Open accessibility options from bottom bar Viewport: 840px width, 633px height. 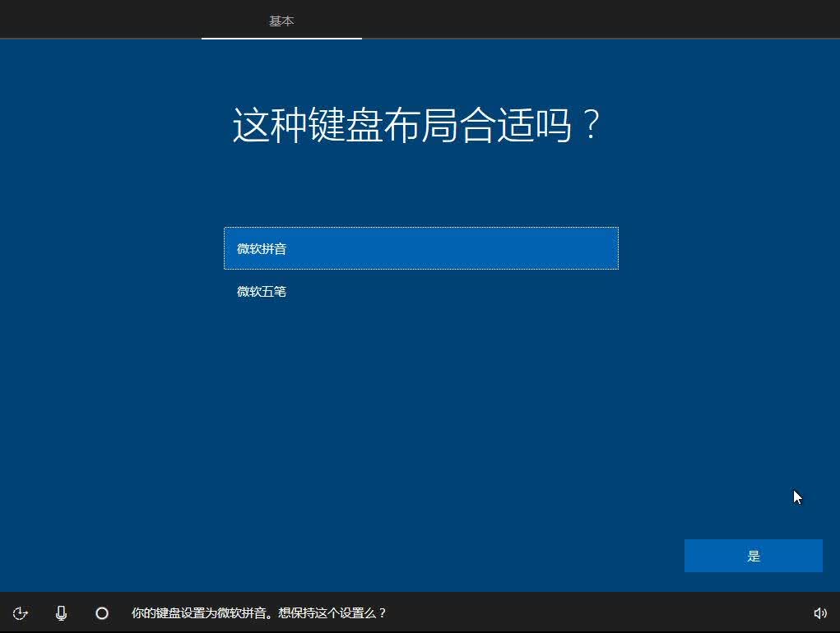pyautogui.click(x=21, y=613)
